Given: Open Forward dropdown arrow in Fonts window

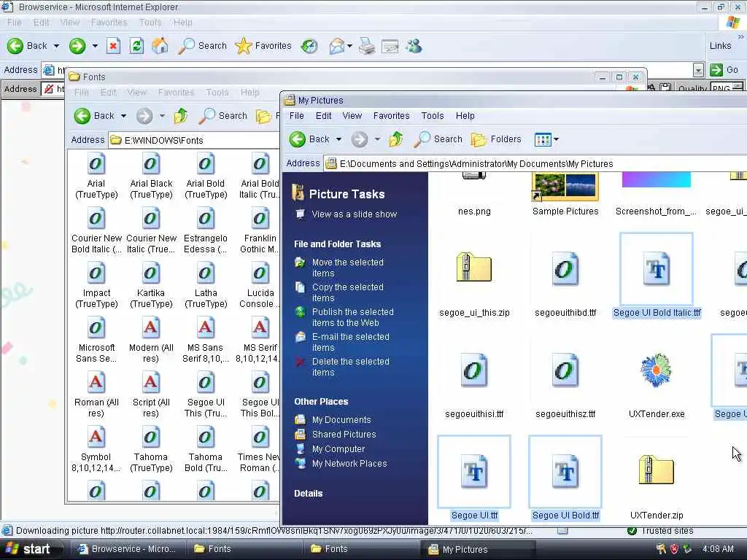Looking at the screenshot, I should point(162,116).
